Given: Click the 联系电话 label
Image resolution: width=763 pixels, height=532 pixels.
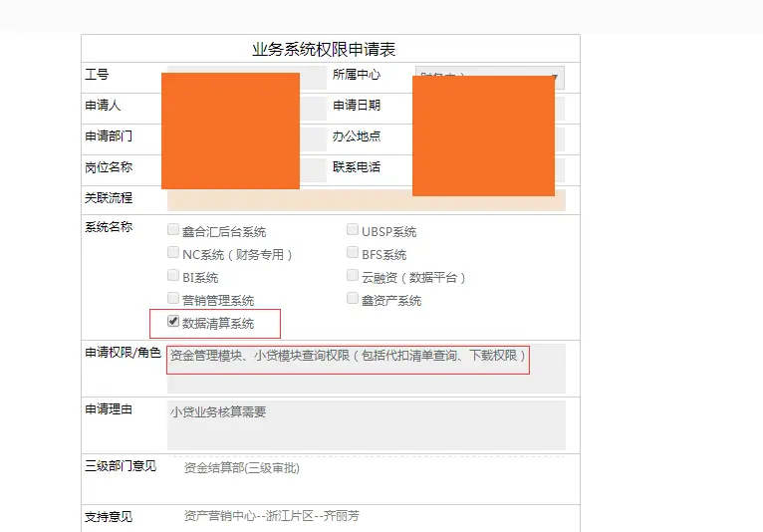Looking at the screenshot, I should point(357,167).
